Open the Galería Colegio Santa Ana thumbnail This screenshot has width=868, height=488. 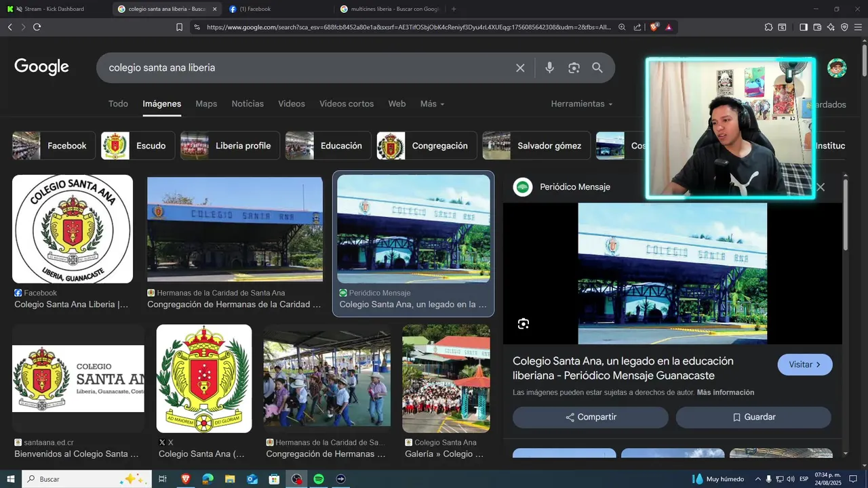pos(446,378)
